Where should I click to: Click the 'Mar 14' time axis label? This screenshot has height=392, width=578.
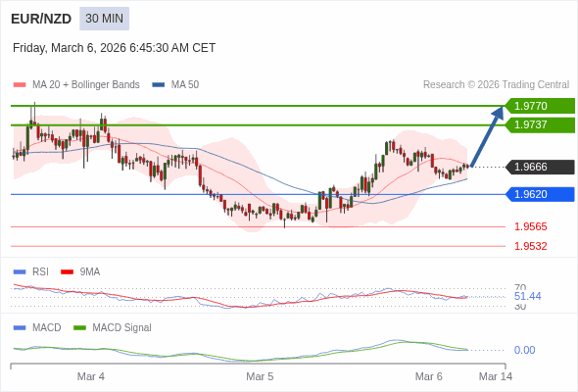pos(496,376)
